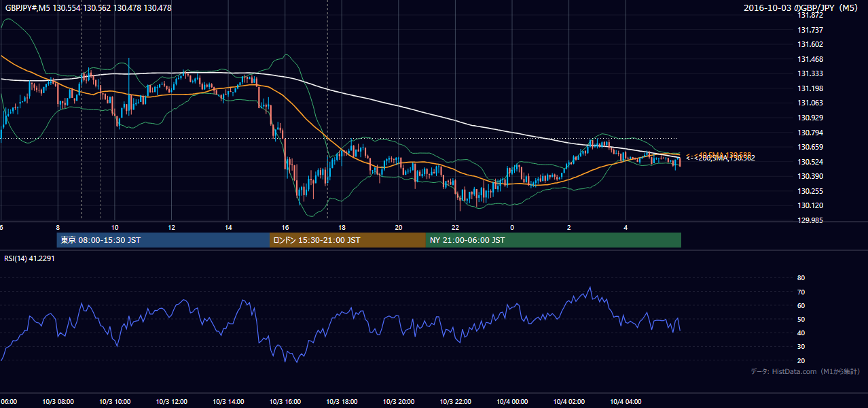The image size is (868, 408).
Task: Click RSI axis level 80
Action: [801, 278]
